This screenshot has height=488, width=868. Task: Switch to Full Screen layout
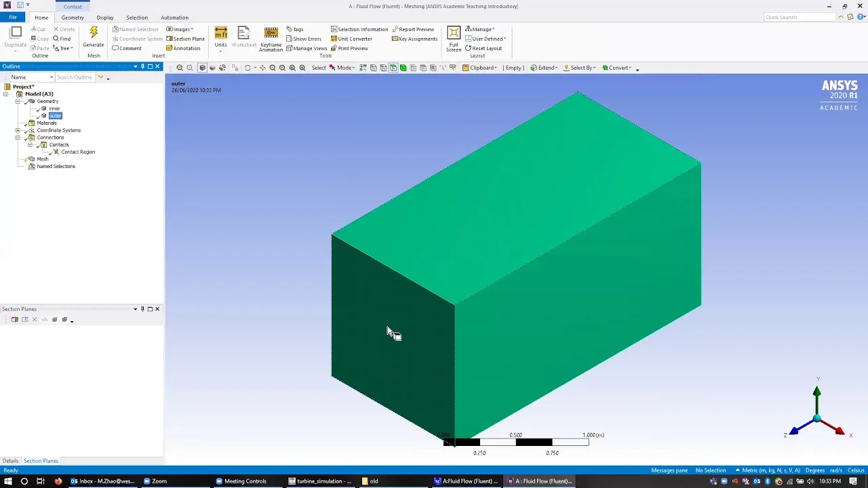click(x=454, y=39)
